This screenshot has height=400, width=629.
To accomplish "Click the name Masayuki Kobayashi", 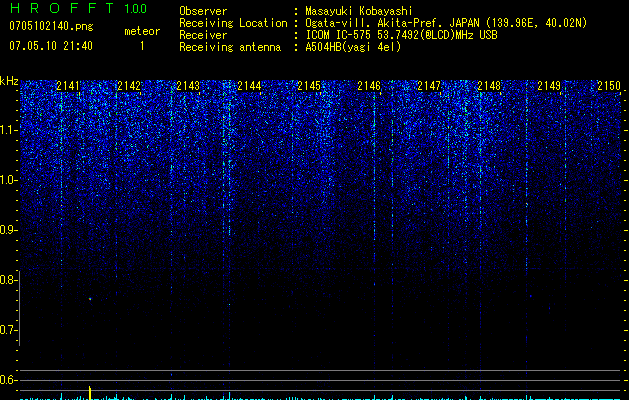I will click(359, 11).
